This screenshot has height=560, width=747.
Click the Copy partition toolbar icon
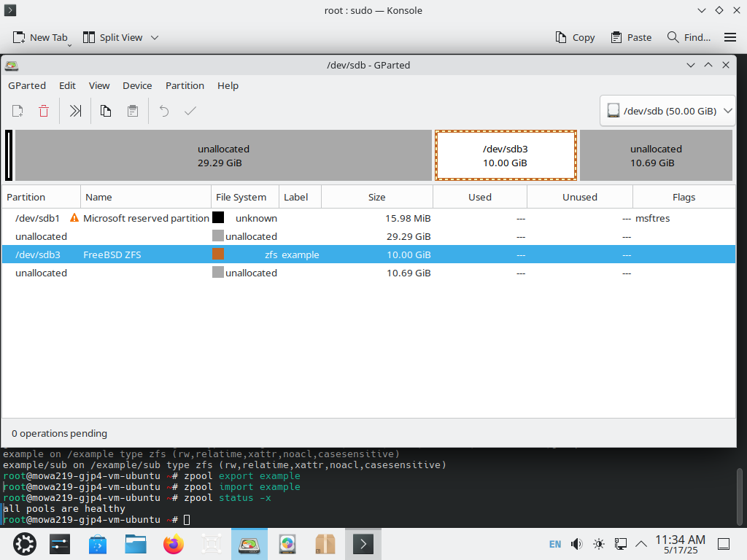(x=106, y=111)
